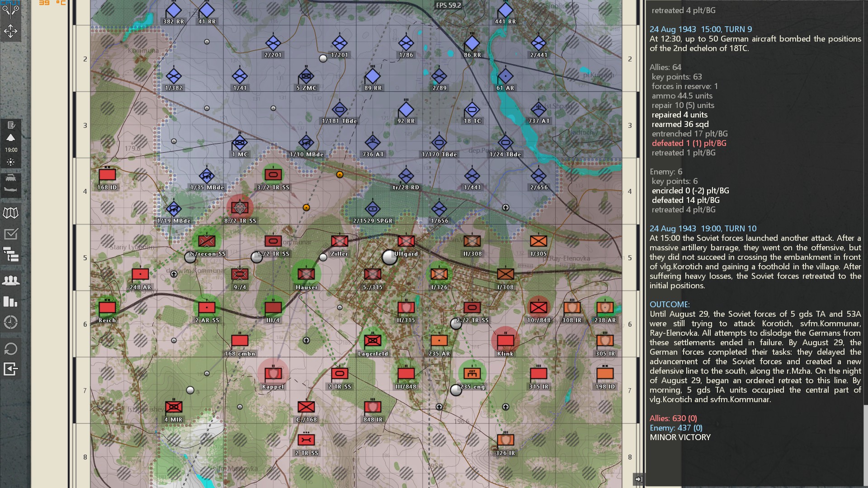Select the 2 AR SS unit
The height and width of the screenshot is (488, 868).
207,308
